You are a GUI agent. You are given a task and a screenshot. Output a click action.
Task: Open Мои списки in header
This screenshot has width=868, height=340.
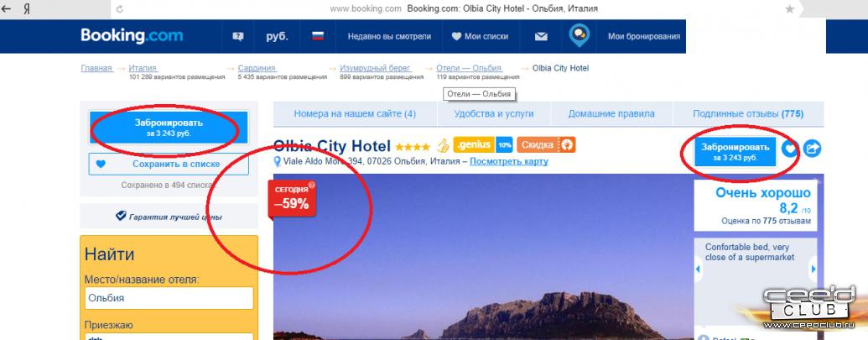coord(480,37)
